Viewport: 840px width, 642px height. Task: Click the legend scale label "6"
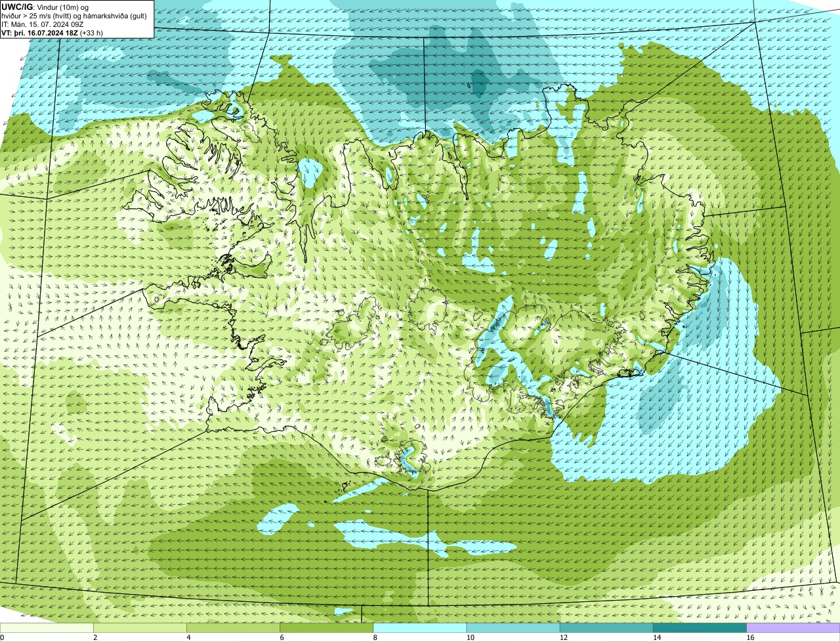[x=282, y=637]
